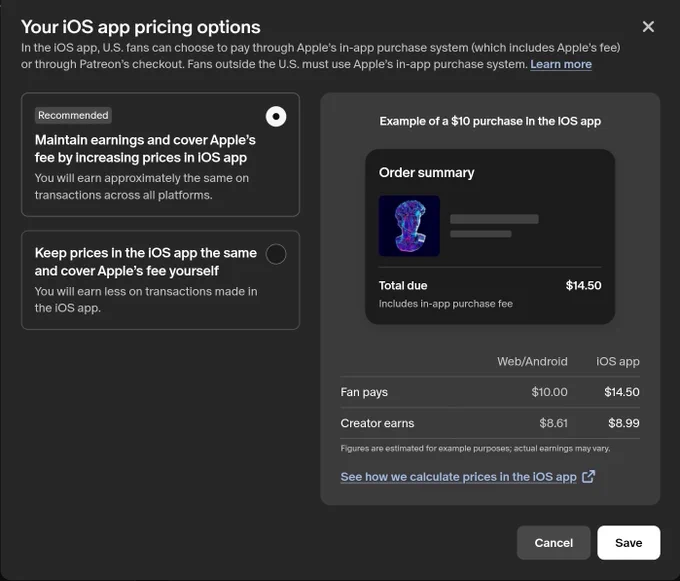This screenshot has height=581, width=680.
Task: Click 'Example of a $10 purchase' heading
Action: pos(490,121)
